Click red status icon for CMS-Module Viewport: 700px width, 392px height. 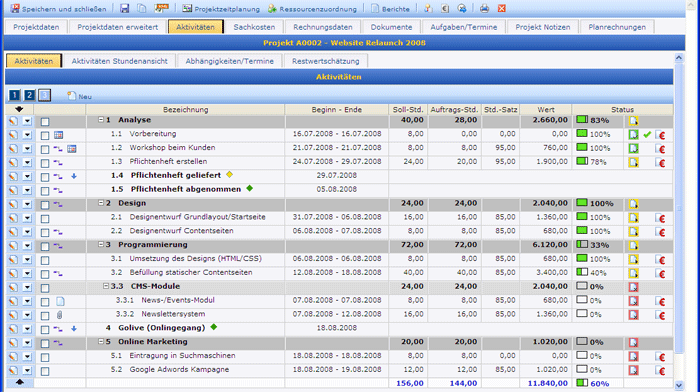pos(633,287)
